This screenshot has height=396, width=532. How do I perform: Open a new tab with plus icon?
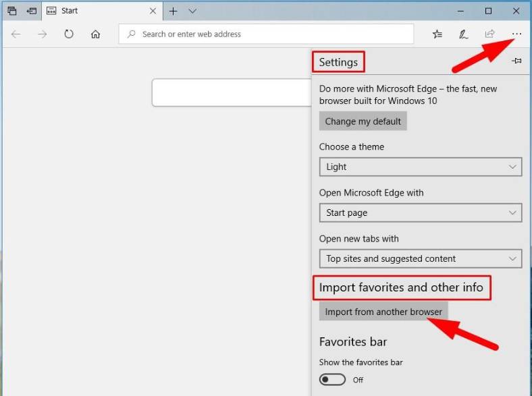[x=173, y=11]
